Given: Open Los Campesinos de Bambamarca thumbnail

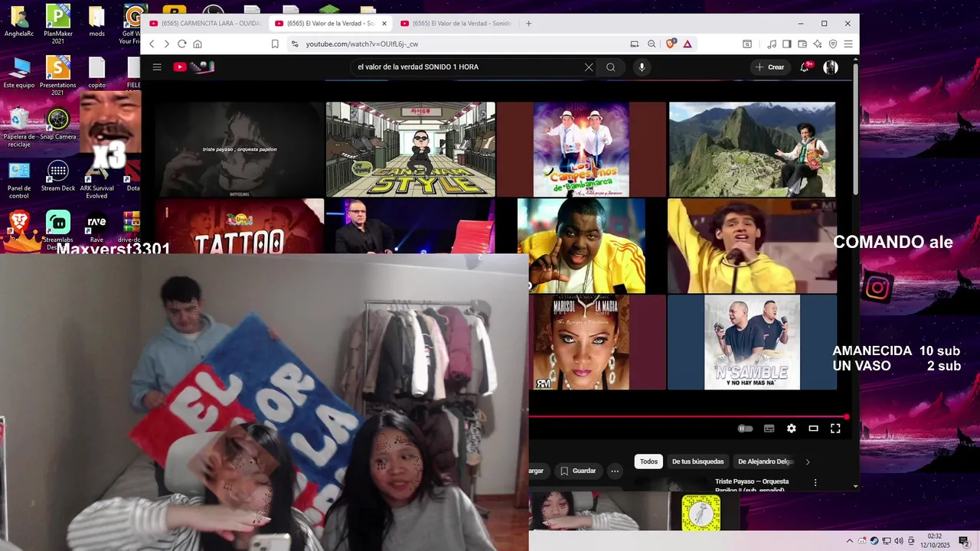Looking at the screenshot, I should 581,149.
